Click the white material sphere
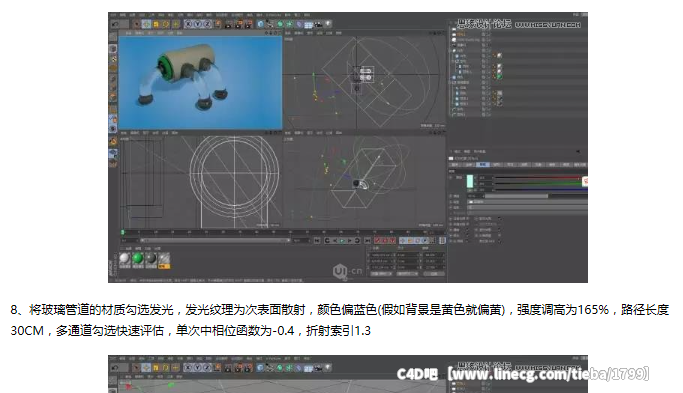Viewport: 683px width, 393px height. coord(125,258)
